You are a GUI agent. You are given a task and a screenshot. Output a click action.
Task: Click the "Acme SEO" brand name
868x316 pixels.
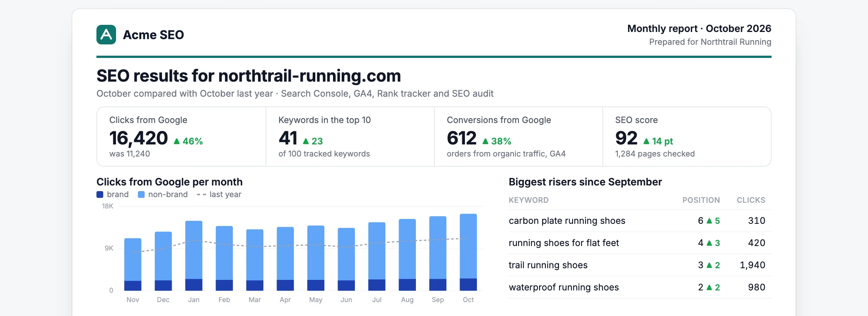[153, 35]
